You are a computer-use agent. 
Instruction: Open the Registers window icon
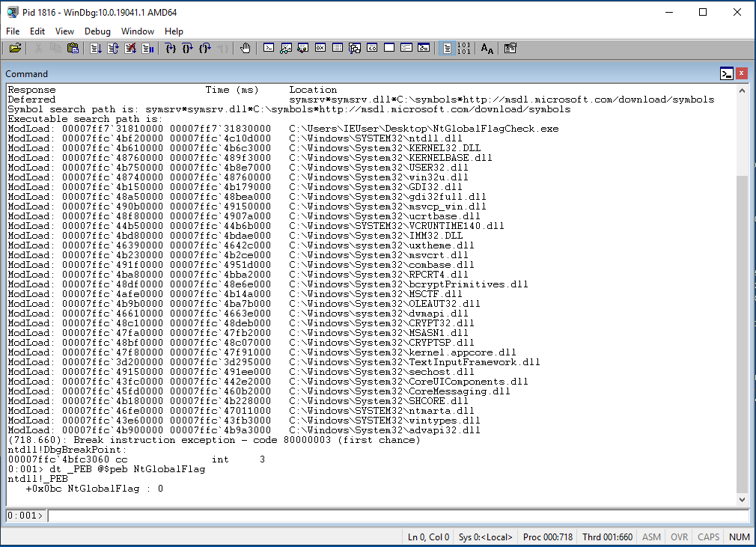point(319,48)
